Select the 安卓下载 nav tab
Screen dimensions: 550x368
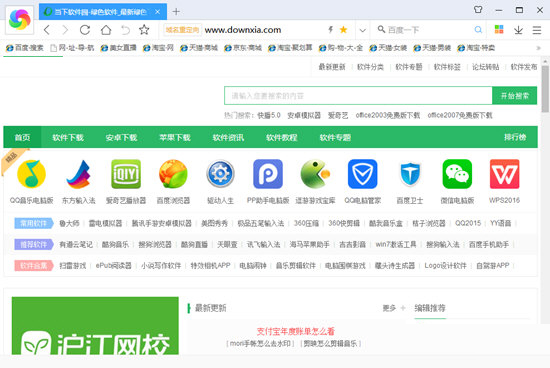(x=121, y=137)
